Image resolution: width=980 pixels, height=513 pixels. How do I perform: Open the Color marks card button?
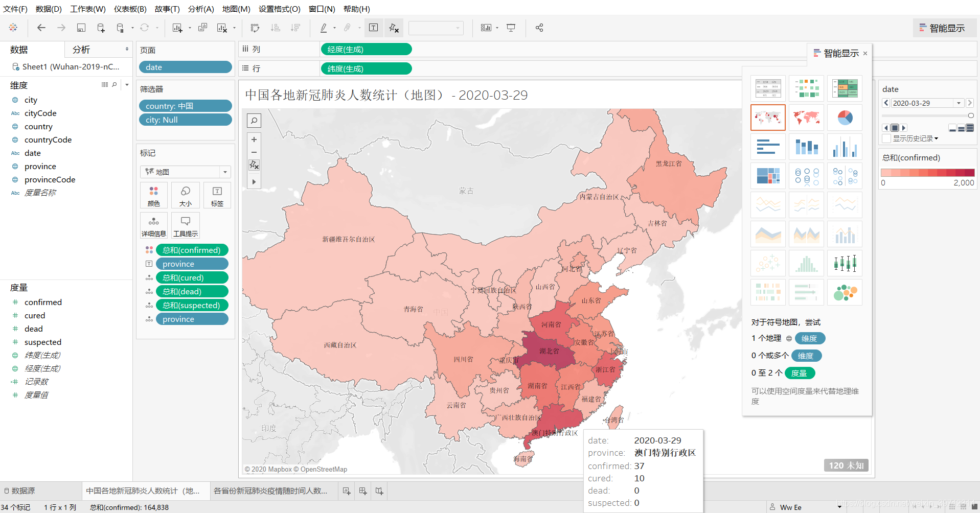(154, 196)
